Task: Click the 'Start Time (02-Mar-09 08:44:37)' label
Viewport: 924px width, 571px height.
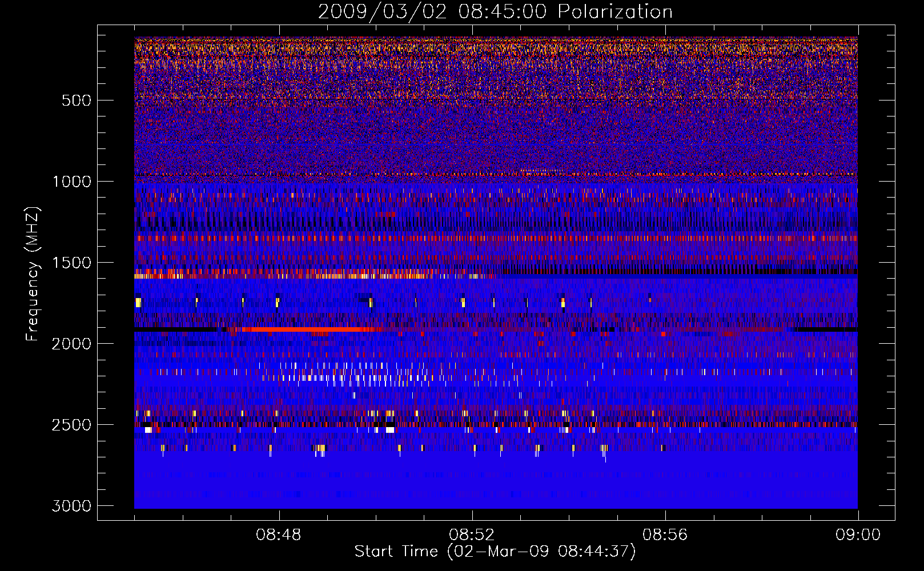Action: tap(495, 552)
